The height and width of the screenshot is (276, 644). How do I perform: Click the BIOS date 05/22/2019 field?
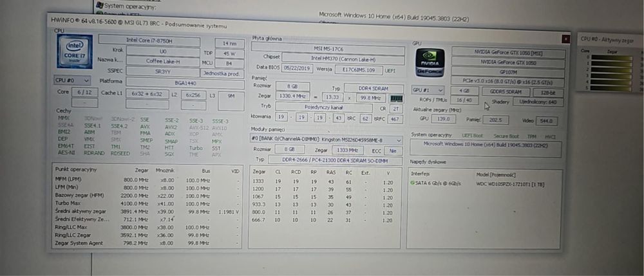[298, 68]
